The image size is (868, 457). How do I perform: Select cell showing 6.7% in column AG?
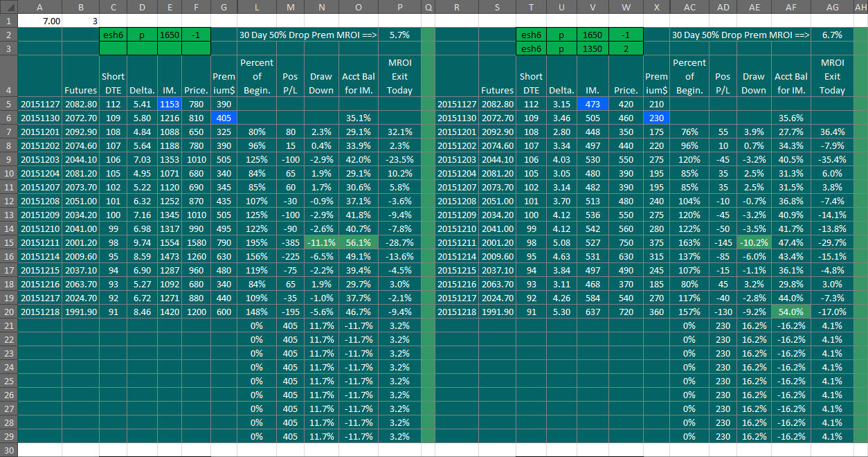pyautogui.click(x=833, y=35)
